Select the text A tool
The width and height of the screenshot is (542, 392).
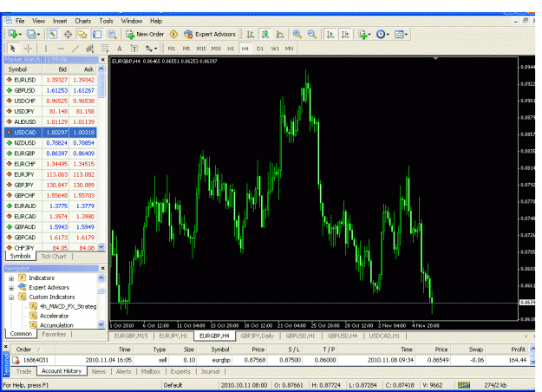point(120,49)
